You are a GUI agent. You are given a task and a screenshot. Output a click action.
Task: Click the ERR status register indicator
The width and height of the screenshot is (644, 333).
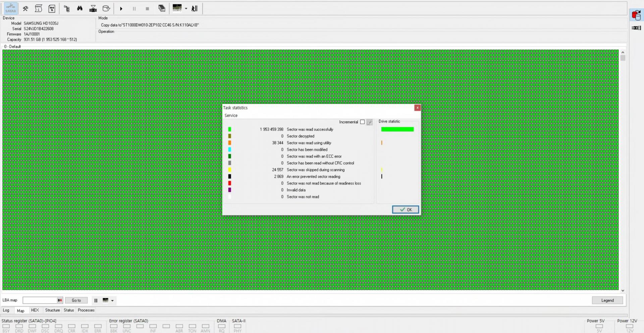coord(98,326)
